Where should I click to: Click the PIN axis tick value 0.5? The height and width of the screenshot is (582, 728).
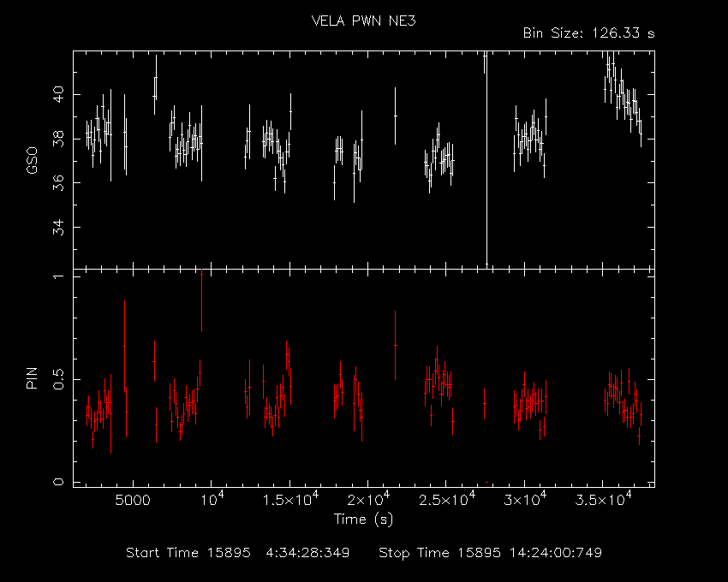coord(59,379)
